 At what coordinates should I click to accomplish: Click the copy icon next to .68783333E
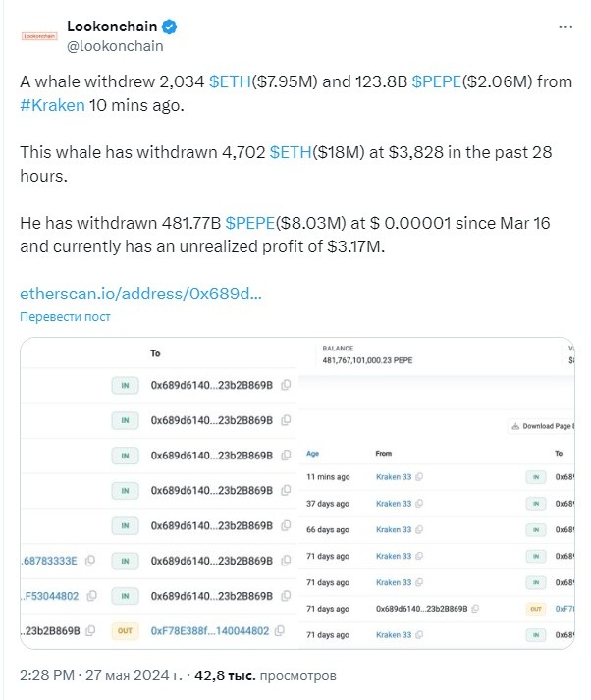click(90, 560)
